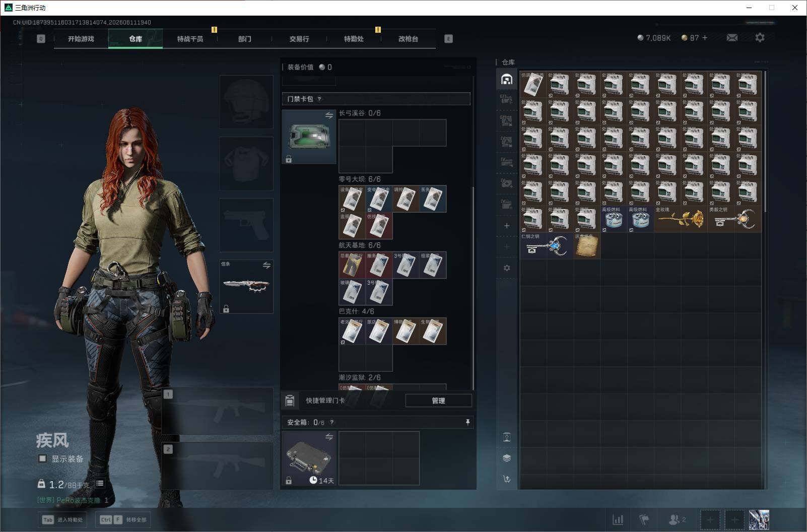The width and height of the screenshot is (807, 532).
Task: Select the 仓库 tab
Action: [136, 39]
